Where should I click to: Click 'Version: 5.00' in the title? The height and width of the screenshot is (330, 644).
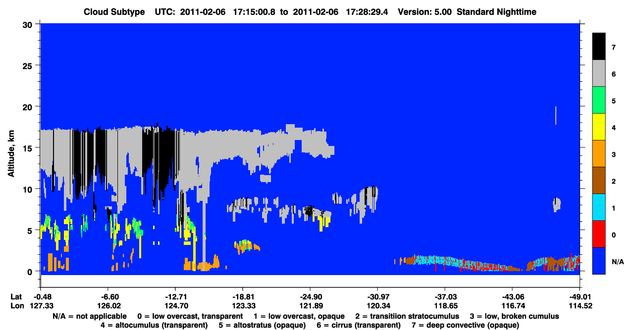pyautogui.click(x=425, y=12)
